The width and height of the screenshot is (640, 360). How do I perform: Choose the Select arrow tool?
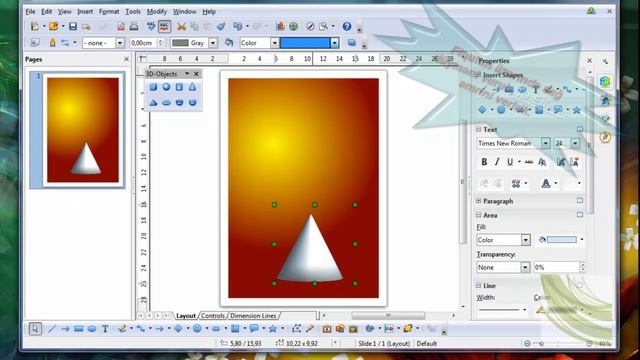(35, 329)
